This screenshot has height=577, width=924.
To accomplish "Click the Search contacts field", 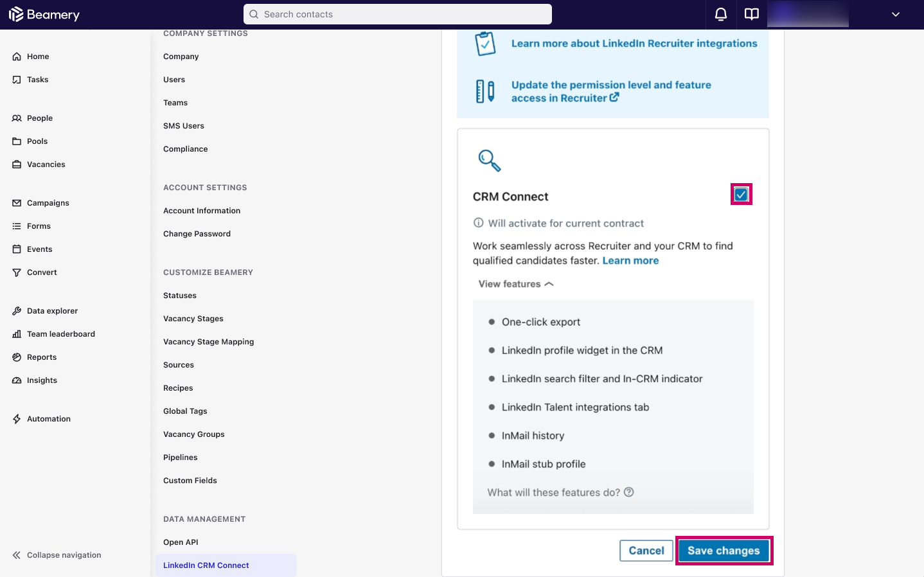I will point(398,14).
